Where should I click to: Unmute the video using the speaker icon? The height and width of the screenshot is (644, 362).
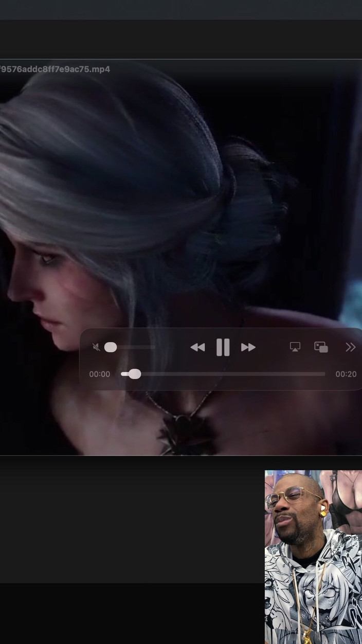click(x=96, y=347)
